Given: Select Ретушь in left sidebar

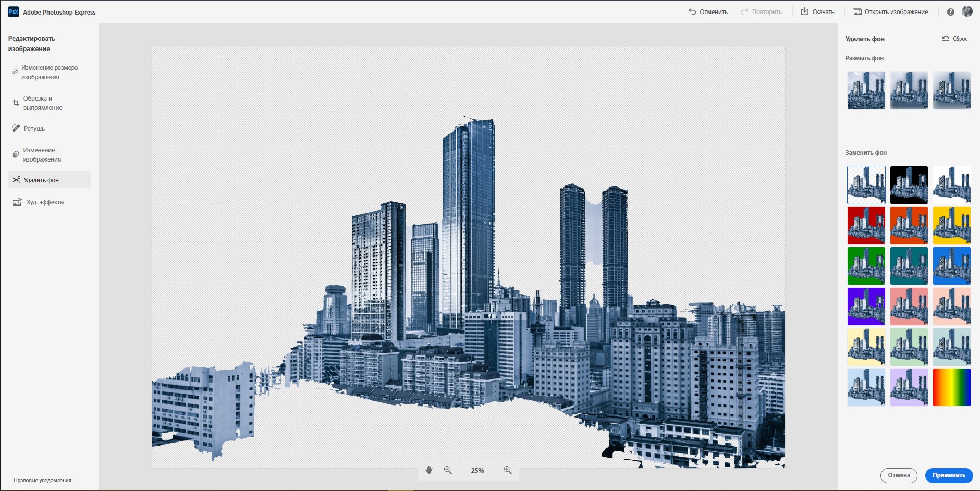Looking at the screenshot, I should (34, 129).
